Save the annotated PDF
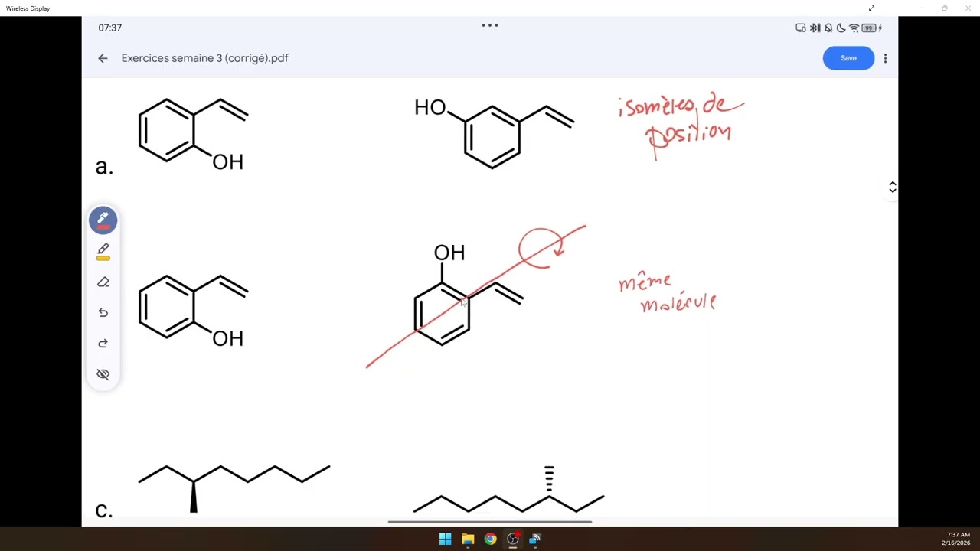 point(848,58)
